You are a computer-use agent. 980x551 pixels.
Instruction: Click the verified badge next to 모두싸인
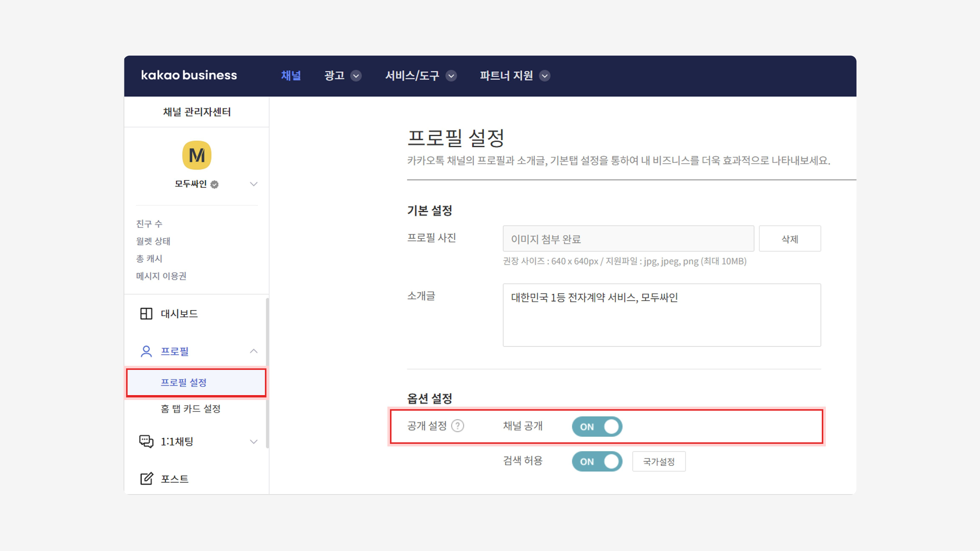215,184
